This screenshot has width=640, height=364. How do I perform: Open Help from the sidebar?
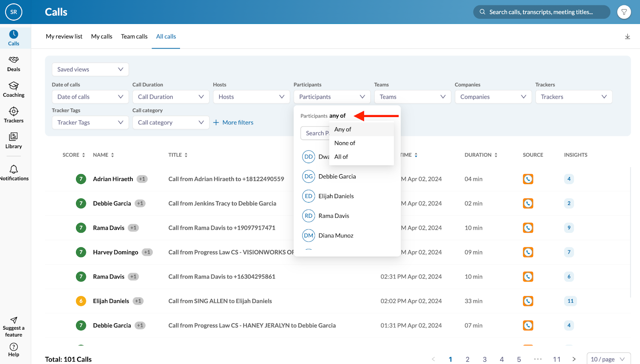14,350
